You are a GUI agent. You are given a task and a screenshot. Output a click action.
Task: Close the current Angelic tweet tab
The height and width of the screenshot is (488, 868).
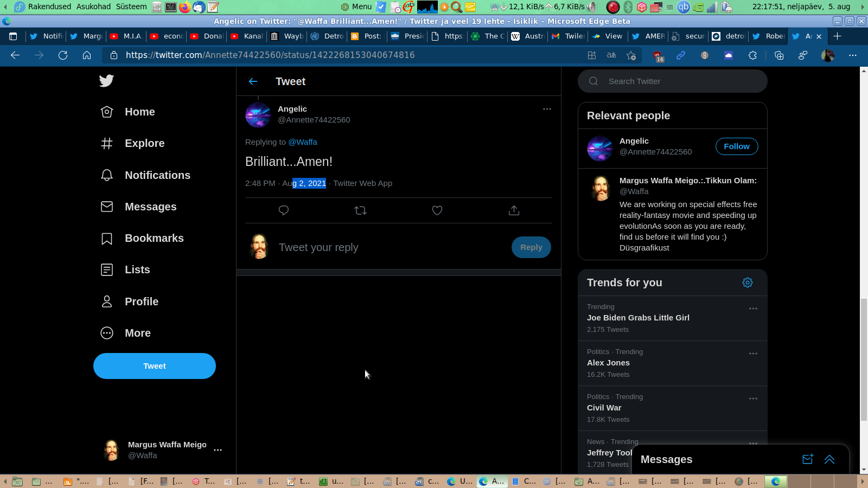(x=819, y=36)
